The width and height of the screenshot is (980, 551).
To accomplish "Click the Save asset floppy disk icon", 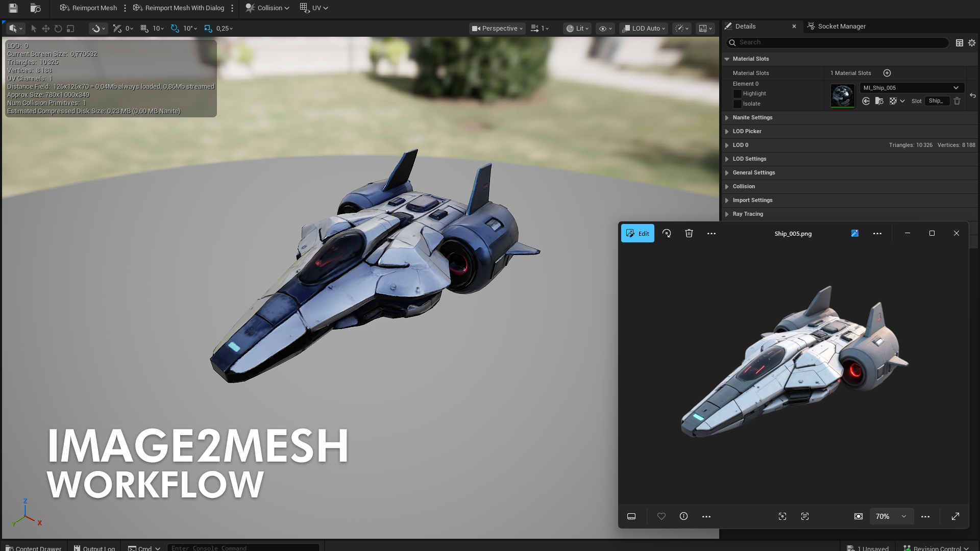I will click(13, 8).
